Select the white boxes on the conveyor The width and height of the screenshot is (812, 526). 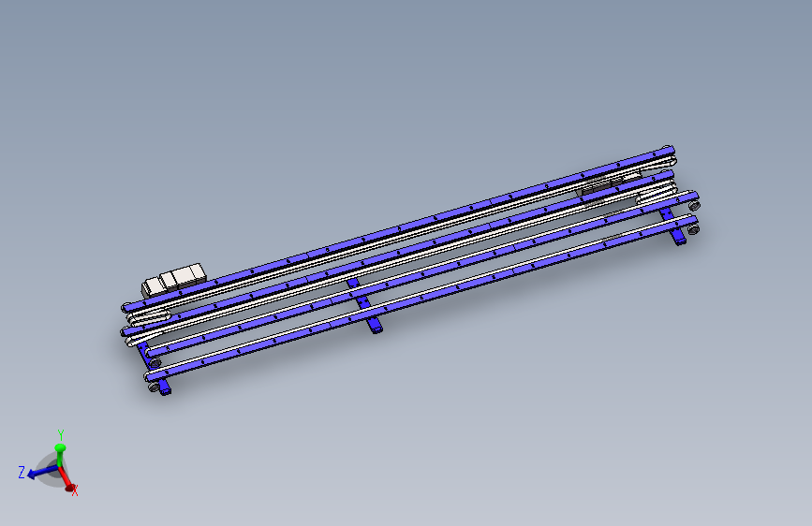[x=174, y=279]
